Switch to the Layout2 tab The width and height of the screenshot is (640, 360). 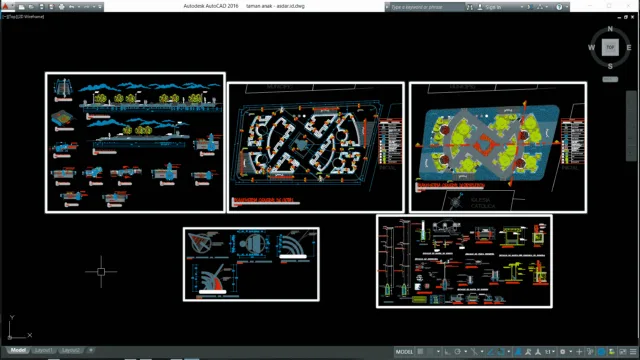click(x=70, y=350)
